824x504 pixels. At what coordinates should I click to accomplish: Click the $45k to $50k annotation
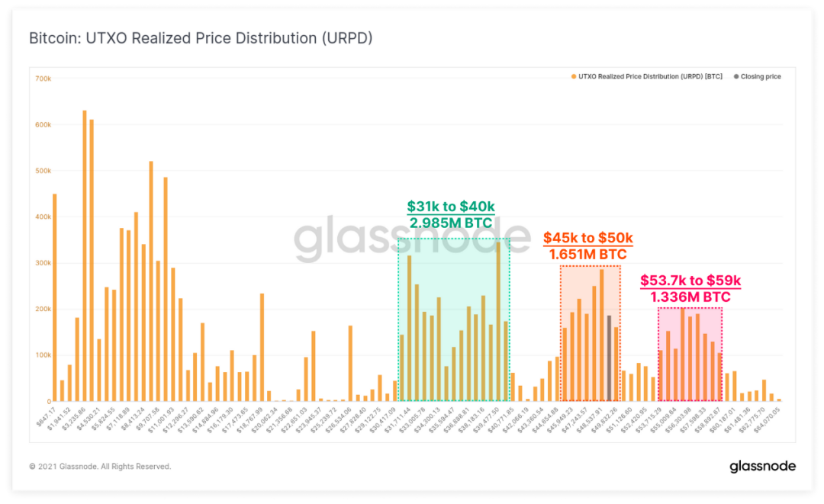[x=588, y=238]
